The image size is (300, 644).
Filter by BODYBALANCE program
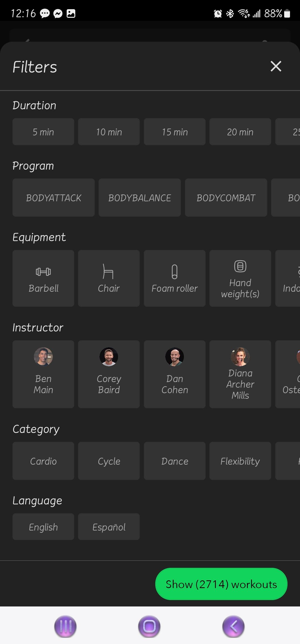click(140, 198)
